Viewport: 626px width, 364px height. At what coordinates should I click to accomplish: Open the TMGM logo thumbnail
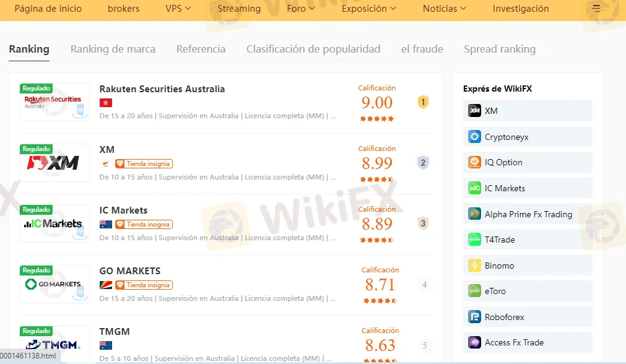(54, 344)
